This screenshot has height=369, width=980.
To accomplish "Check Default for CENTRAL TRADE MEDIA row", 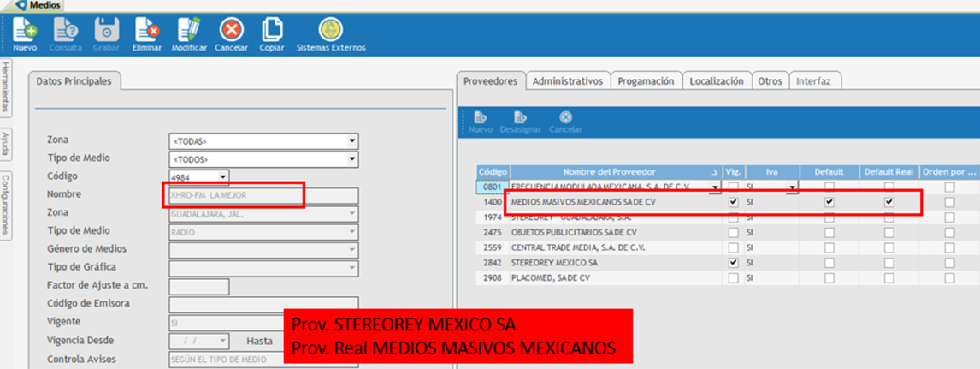I will pos(829,247).
